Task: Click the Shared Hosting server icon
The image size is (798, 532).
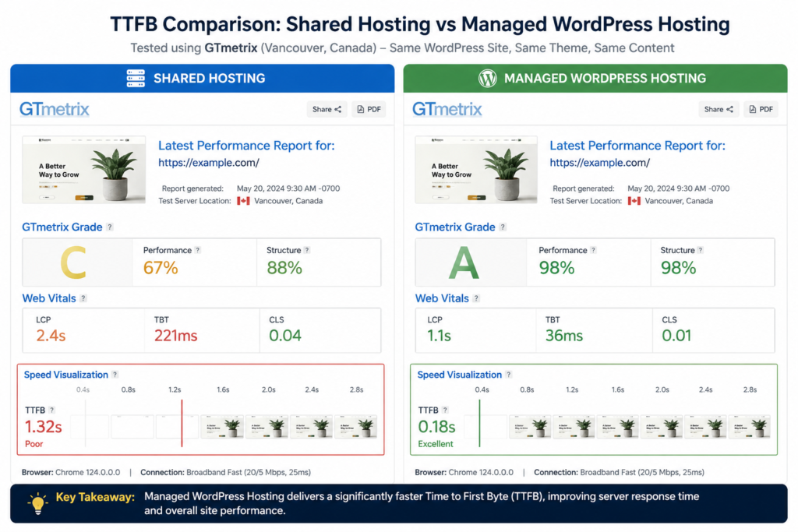Action: (x=136, y=79)
